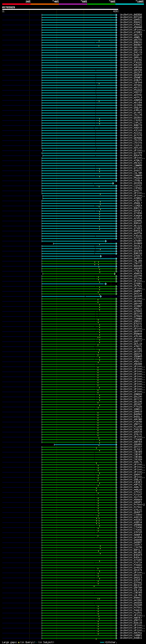146x644 pixels.
Task: Open hit UniRef100_B9T1Q8
Action: pyautogui.click(x=131, y=17)
